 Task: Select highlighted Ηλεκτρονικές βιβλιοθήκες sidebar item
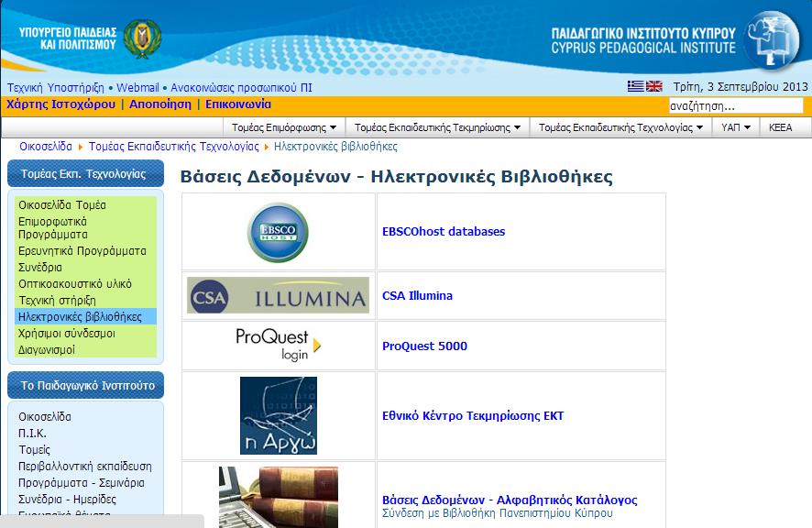coord(85,316)
